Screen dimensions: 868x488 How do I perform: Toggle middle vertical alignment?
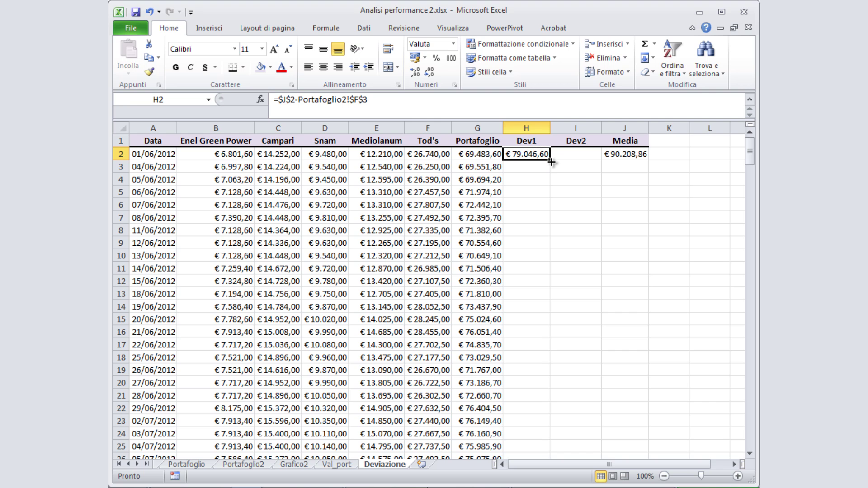click(x=323, y=49)
